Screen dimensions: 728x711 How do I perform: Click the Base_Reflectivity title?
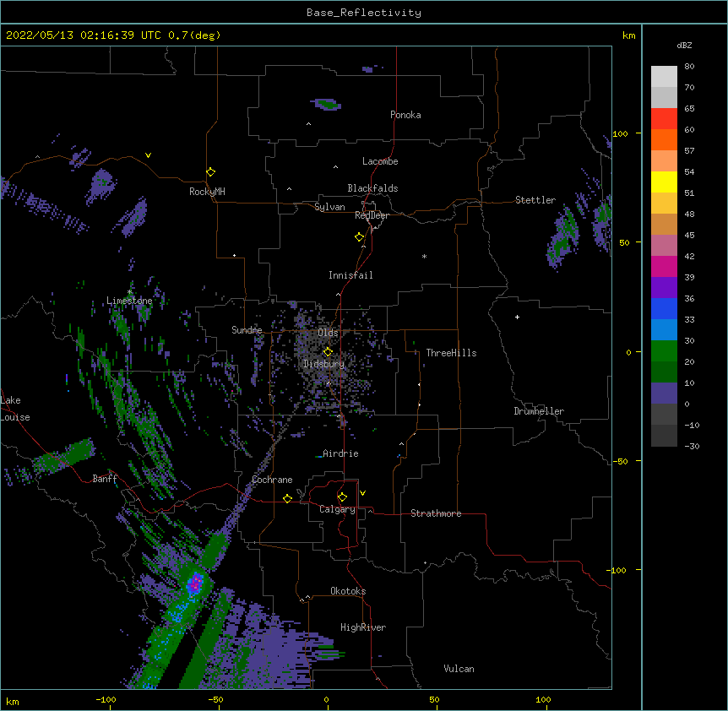(364, 13)
